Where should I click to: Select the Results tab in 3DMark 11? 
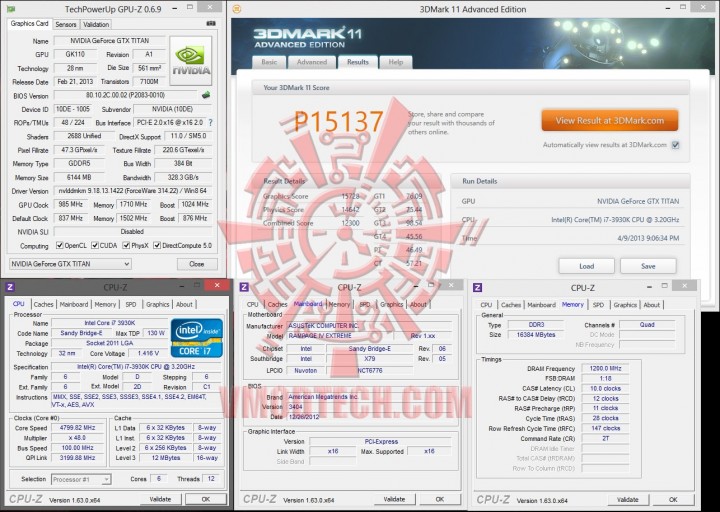click(358, 62)
